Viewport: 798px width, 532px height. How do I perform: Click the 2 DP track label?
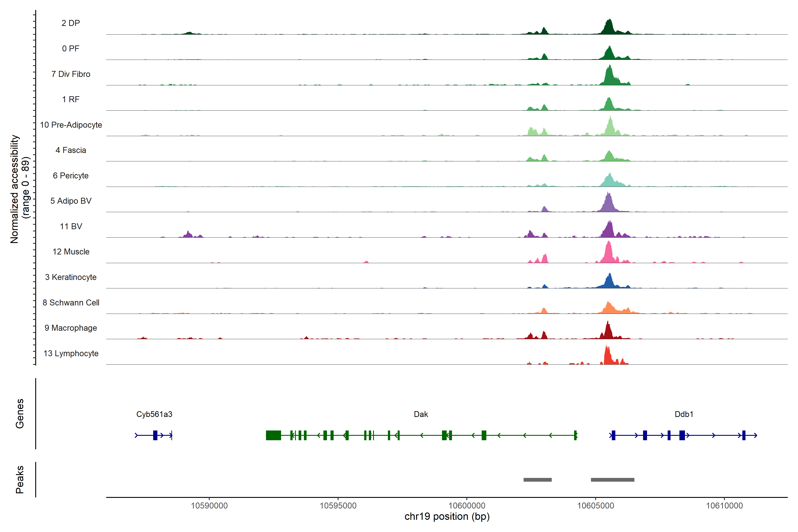point(70,23)
